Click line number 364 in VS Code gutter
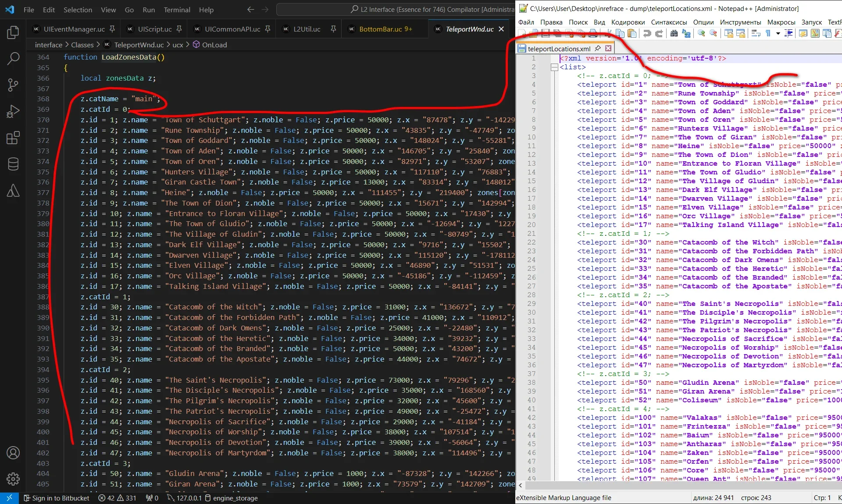Screen dimensions: 842x504 coord(43,57)
